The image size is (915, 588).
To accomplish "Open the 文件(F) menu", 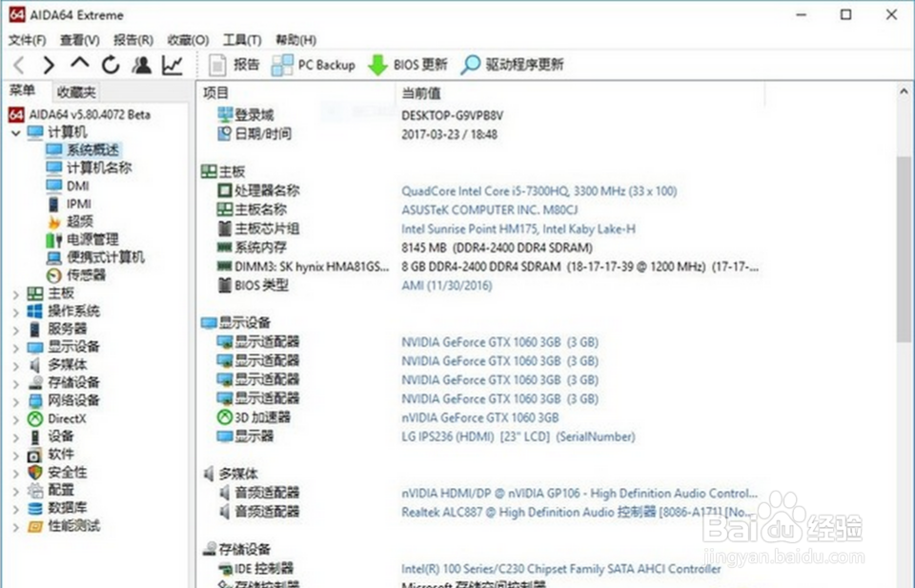I will [28, 40].
